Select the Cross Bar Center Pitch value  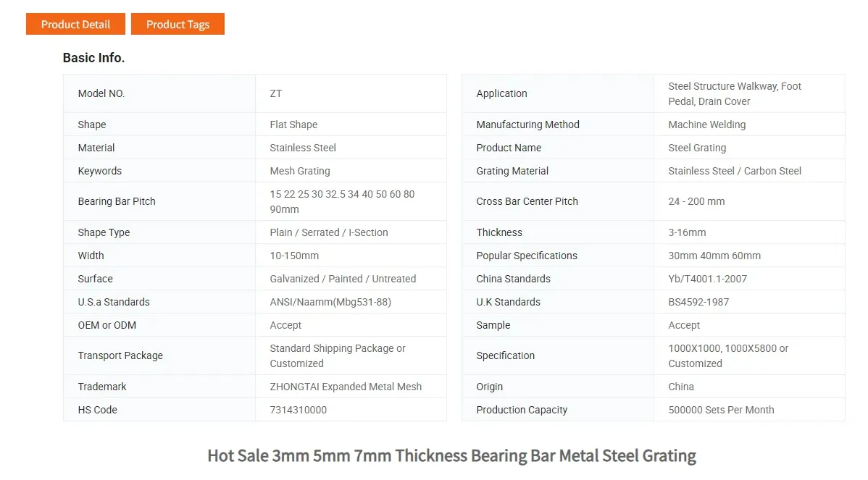pos(696,201)
